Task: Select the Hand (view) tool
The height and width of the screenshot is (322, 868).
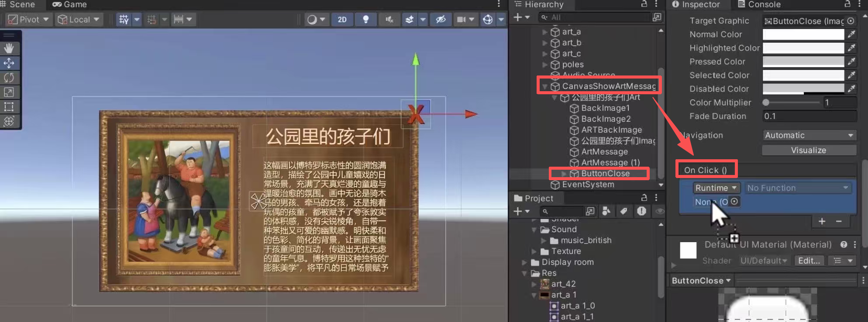Action: (9, 48)
